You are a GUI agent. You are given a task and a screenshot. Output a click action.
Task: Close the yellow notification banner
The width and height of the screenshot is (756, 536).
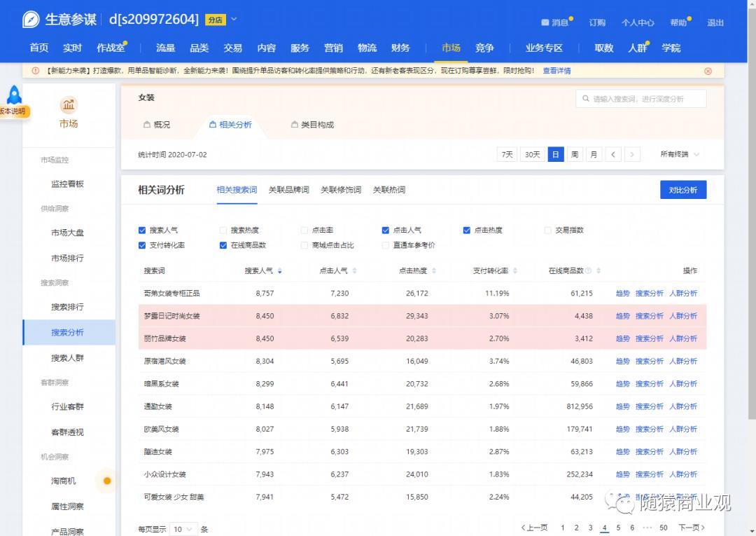point(708,71)
